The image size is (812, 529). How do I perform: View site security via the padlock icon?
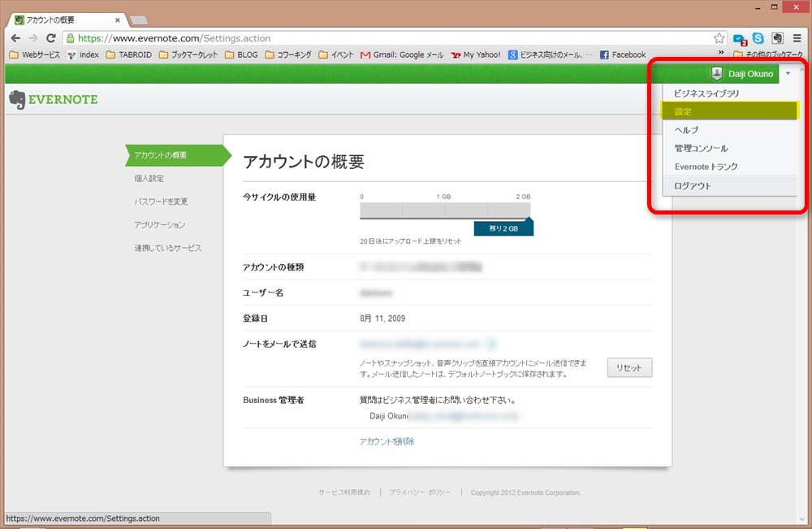pyautogui.click(x=71, y=38)
